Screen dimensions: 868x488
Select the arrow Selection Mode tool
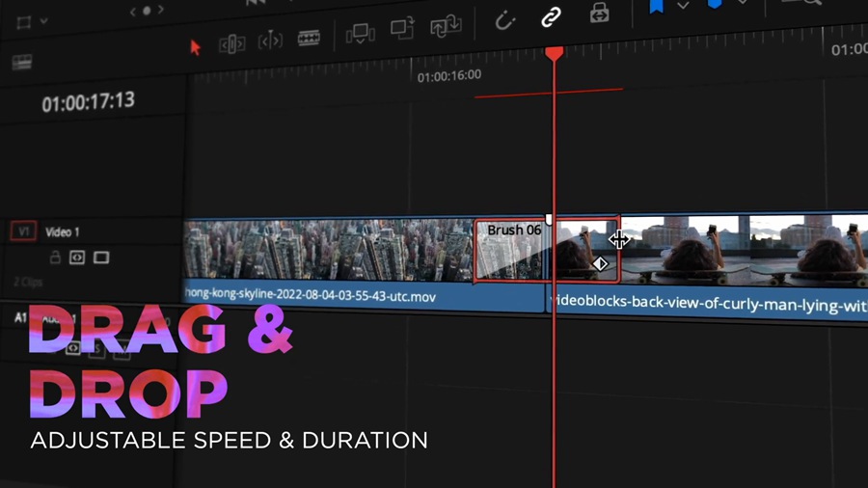pos(195,47)
